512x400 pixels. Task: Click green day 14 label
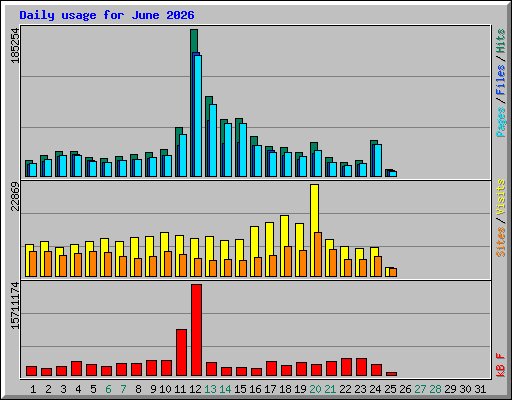point(225,389)
